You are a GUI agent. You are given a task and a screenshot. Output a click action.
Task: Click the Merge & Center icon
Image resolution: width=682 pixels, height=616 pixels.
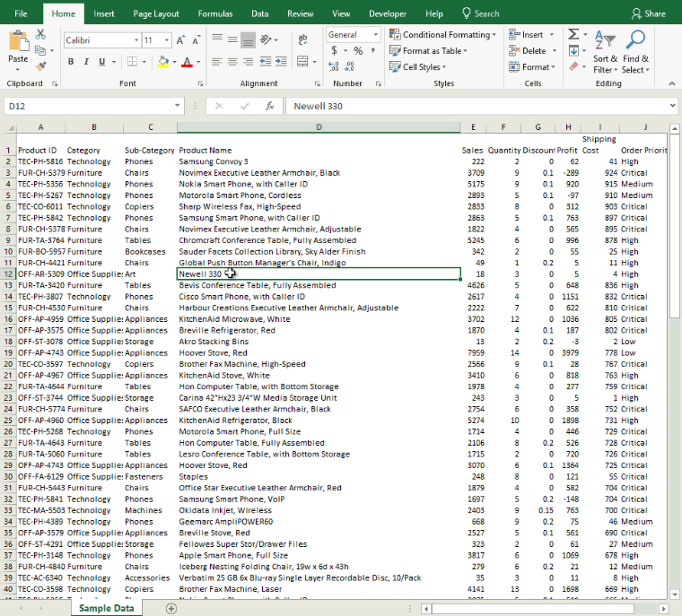coord(302,62)
